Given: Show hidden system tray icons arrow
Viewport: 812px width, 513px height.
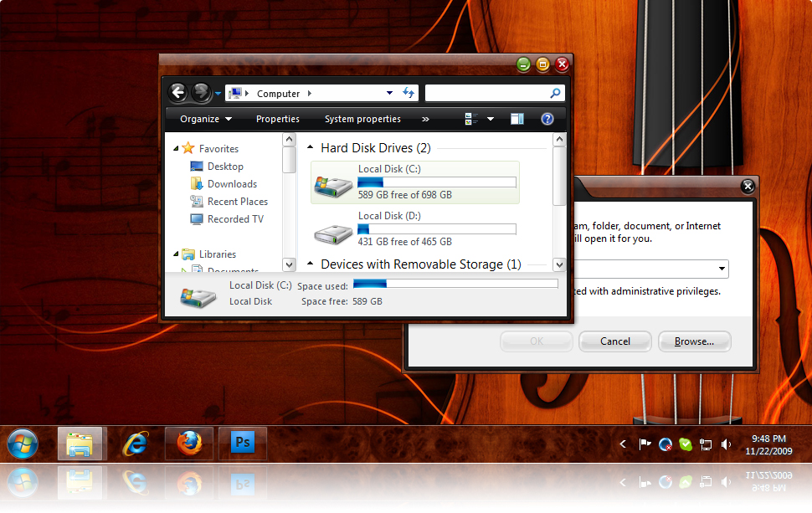Looking at the screenshot, I should [x=623, y=444].
